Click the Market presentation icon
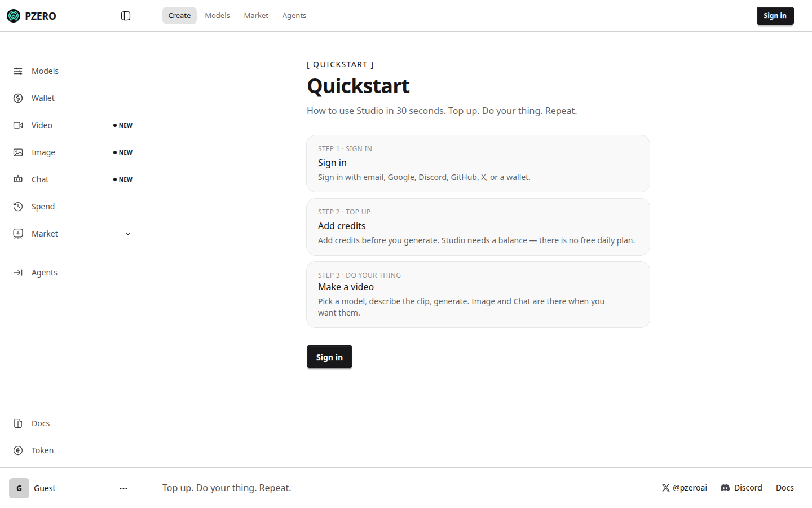 pyautogui.click(x=18, y=234)
